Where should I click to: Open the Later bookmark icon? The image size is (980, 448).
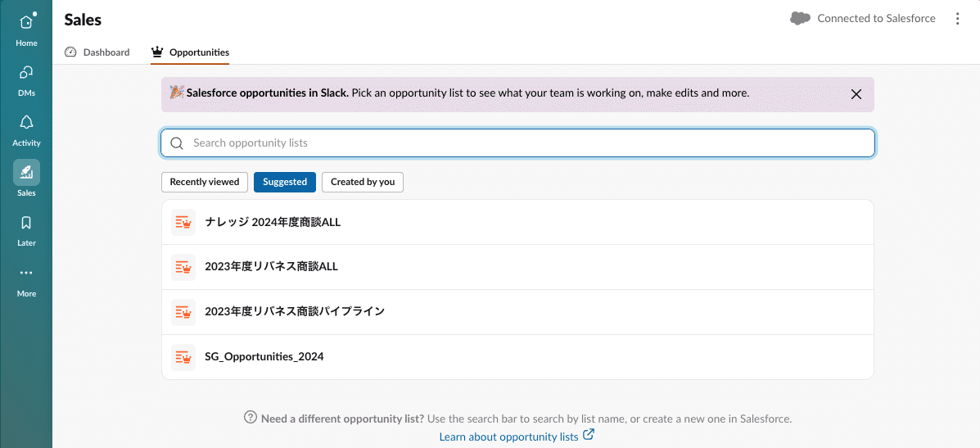tap(26, 223)
